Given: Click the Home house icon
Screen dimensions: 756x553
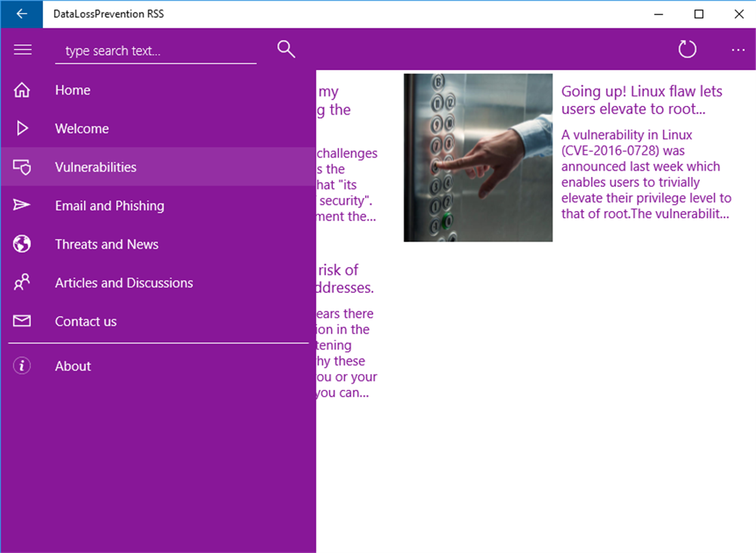Looking at the screenshot, I should 22,89.
